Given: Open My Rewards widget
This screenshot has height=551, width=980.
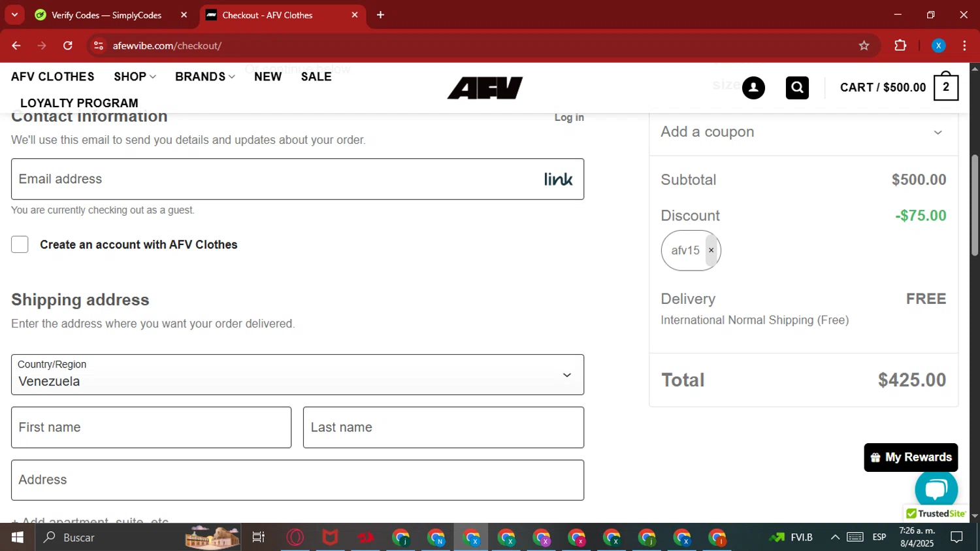Looking at the screenshot, I should [x=911, y=458].
